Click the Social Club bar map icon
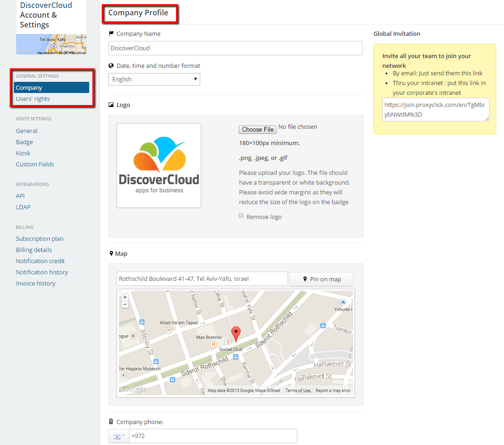 (228, 342)
